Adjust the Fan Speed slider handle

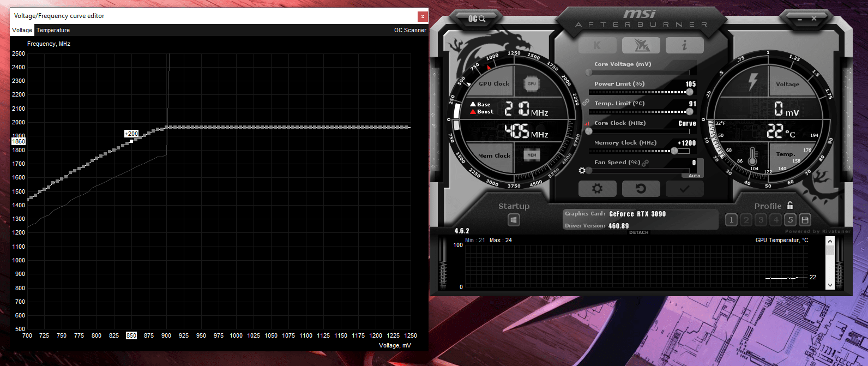(x=589, y=171)
